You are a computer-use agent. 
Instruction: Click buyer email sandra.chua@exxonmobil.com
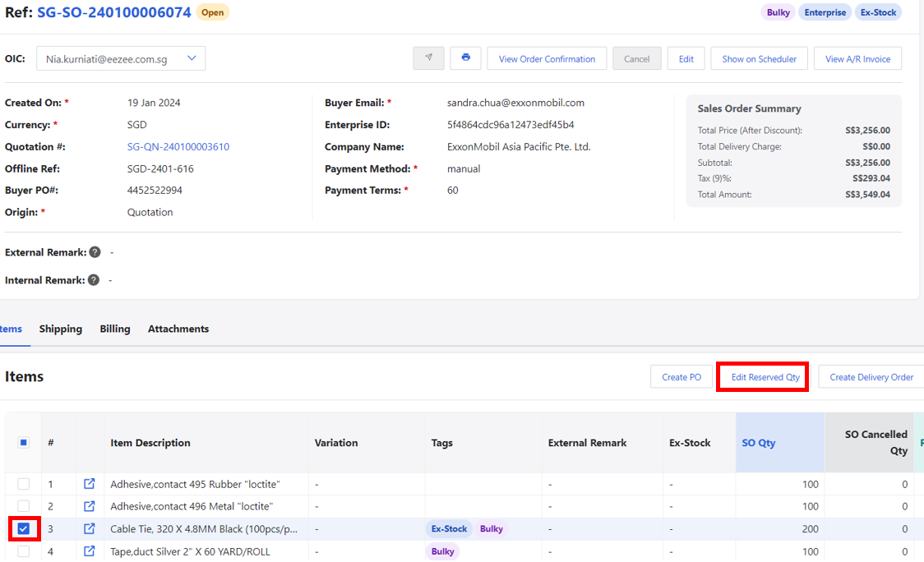[515, 103]
